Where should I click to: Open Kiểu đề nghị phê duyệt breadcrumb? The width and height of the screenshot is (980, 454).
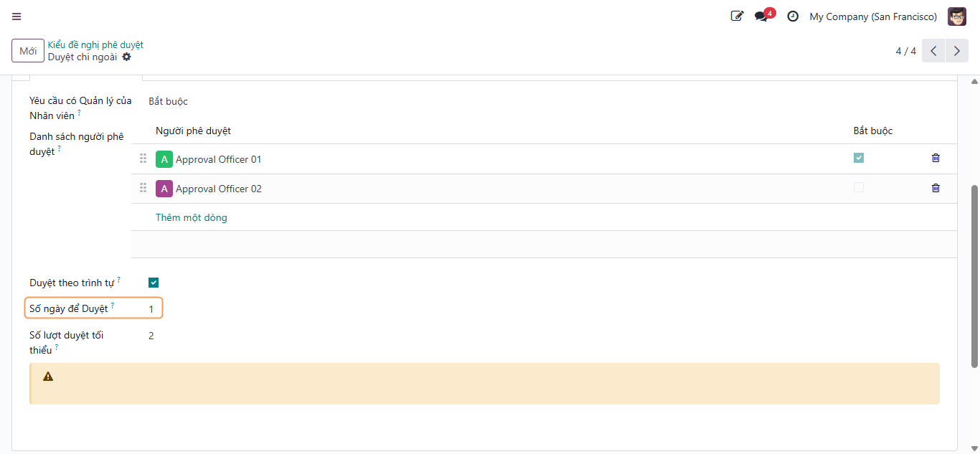tap(95, 44)
